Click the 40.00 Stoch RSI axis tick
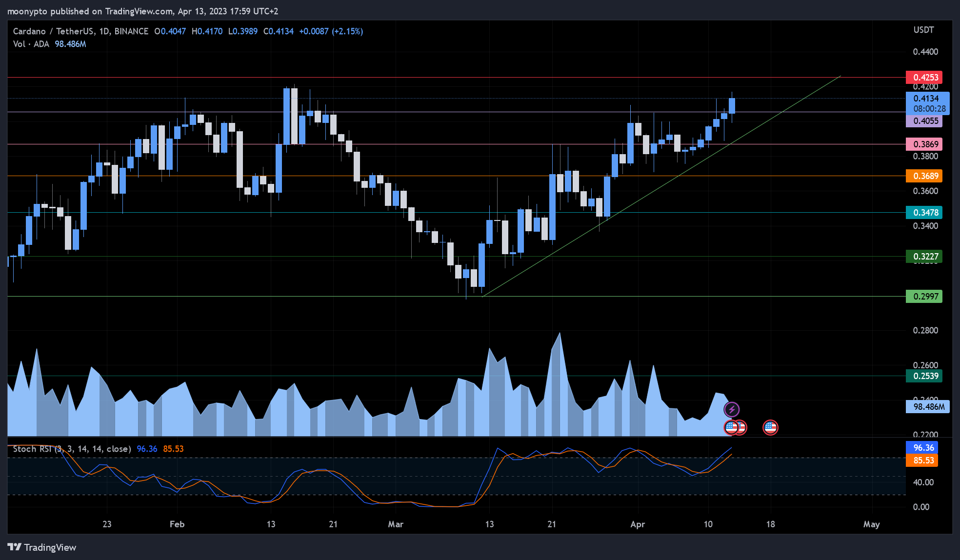Screen dimensions: 960x560 pyautogui.click(x=923, y=482)
